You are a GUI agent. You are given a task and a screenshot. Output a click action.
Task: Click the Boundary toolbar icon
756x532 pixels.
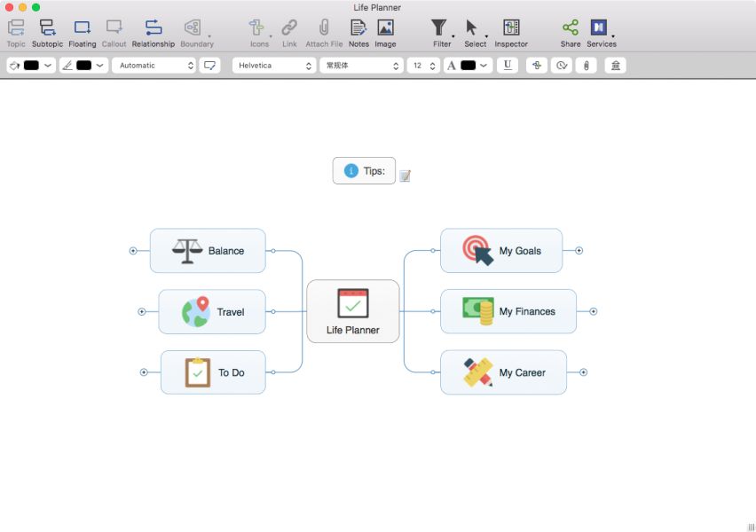coord(193,27)
